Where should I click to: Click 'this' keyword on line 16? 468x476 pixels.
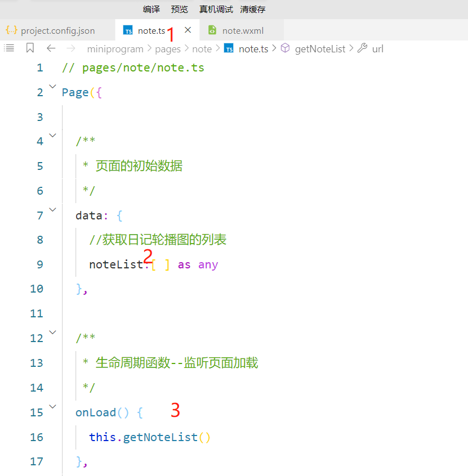pyautogui.click(x=102, y=437)
